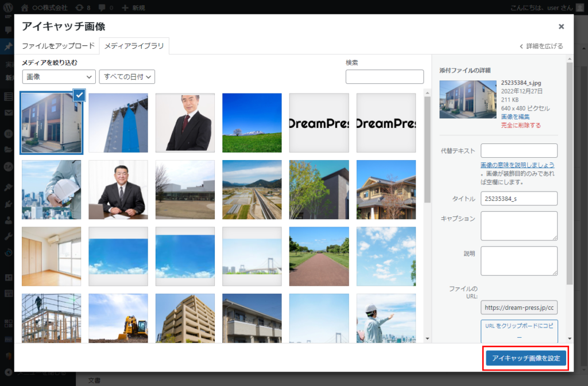
Task: Open the comments bubble icon
Action: click(x=101, y=8)
